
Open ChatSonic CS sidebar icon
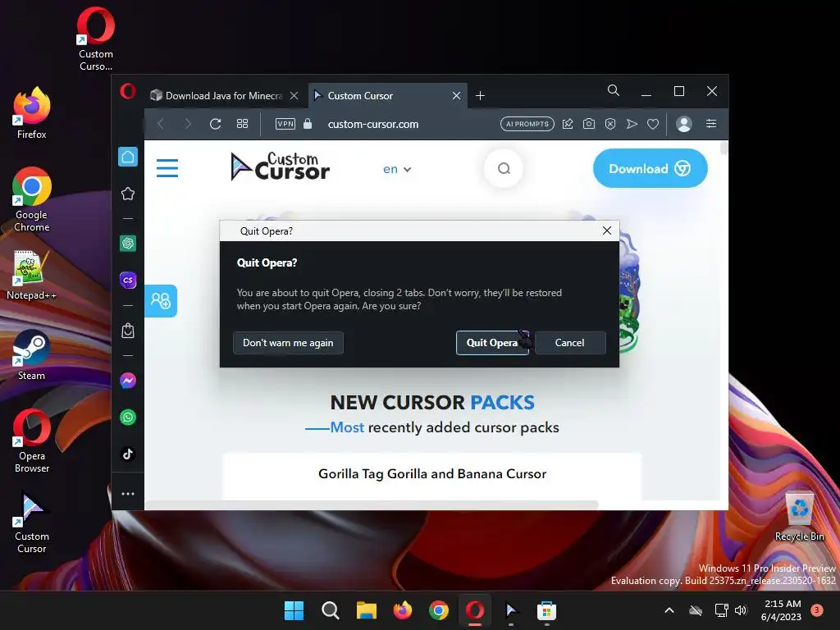pos(128,281)
